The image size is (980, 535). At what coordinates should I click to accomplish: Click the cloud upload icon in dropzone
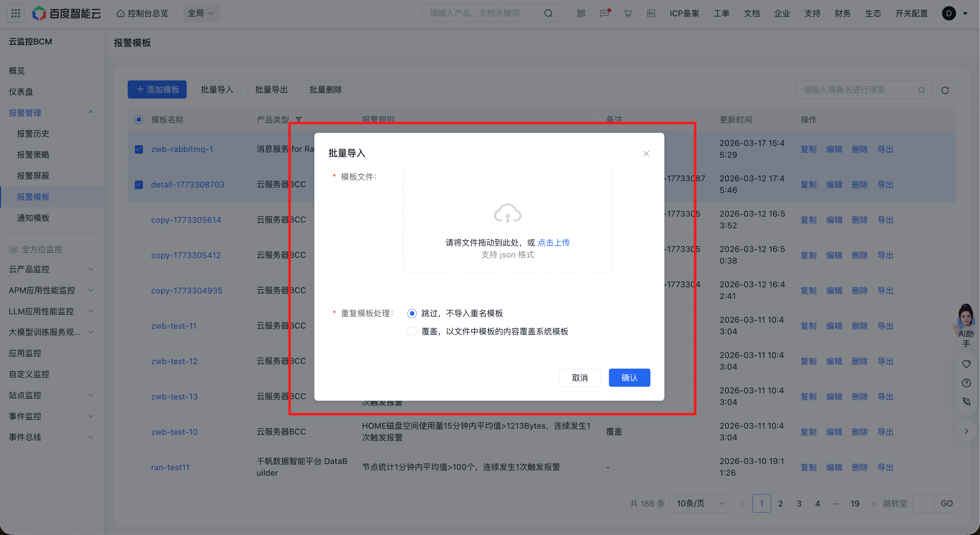(x=507, y=214)
